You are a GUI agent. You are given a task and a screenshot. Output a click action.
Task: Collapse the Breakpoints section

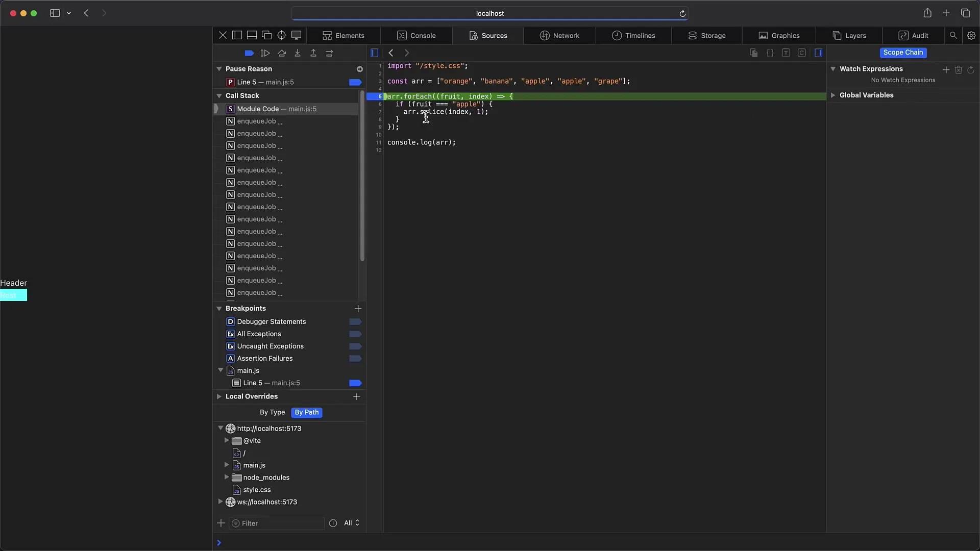click(x=219, y=309)
